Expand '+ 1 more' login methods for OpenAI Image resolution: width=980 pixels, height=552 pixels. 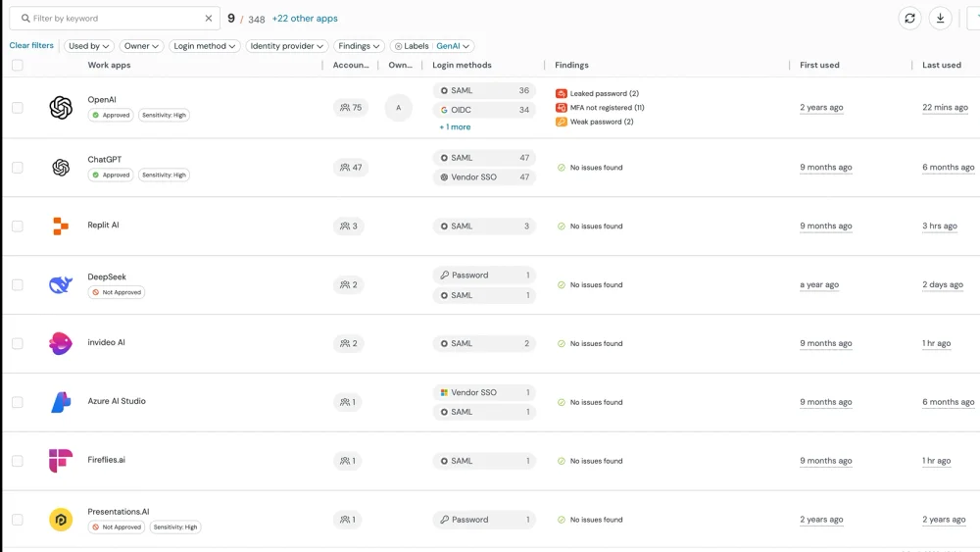pos(455,126)
